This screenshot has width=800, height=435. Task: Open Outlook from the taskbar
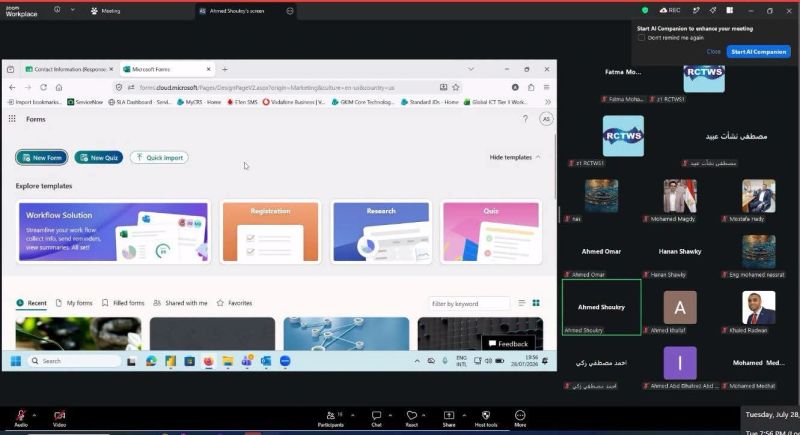[266, 361]
